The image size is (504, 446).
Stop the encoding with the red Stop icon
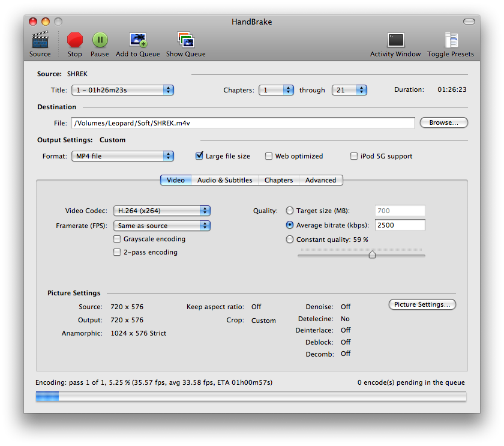click(74, 40)
